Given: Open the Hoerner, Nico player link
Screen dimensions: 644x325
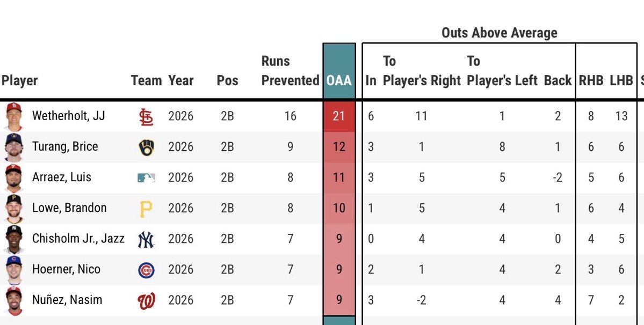Looking at the screenshot, I should click(66, 269).
